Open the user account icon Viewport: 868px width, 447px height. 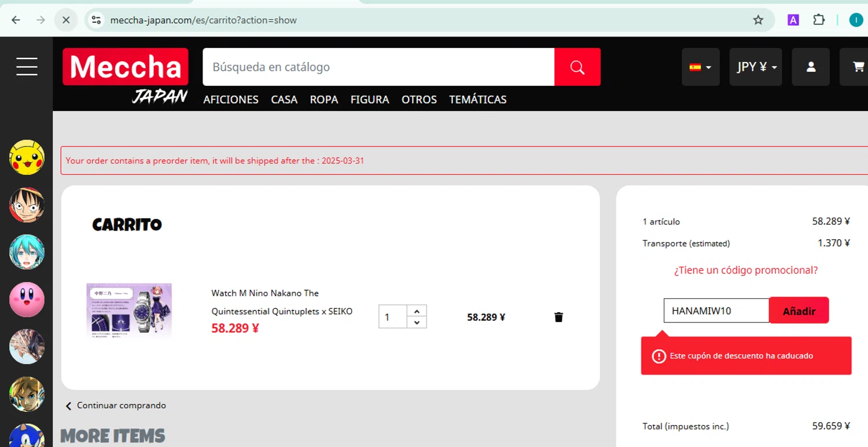click(811, 67)
